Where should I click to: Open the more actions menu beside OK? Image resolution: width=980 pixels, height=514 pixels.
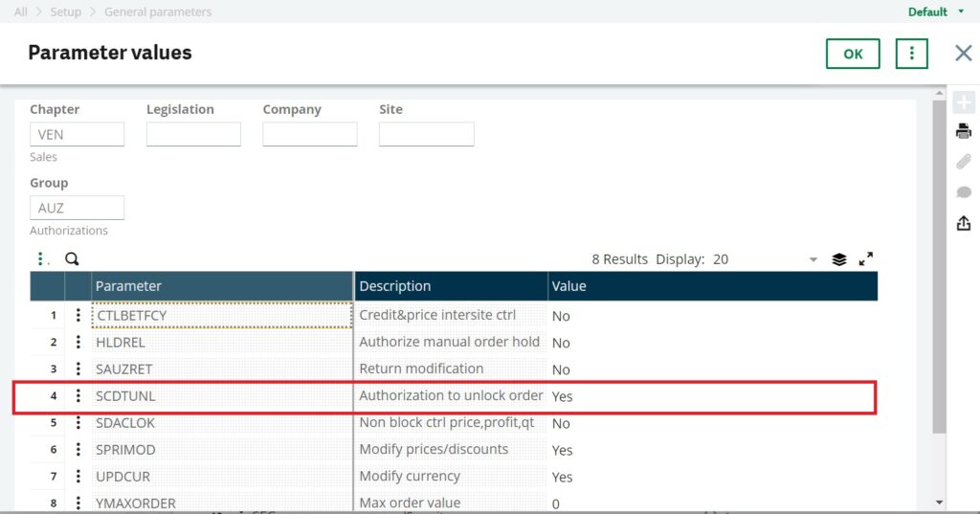tap(911, 54)
